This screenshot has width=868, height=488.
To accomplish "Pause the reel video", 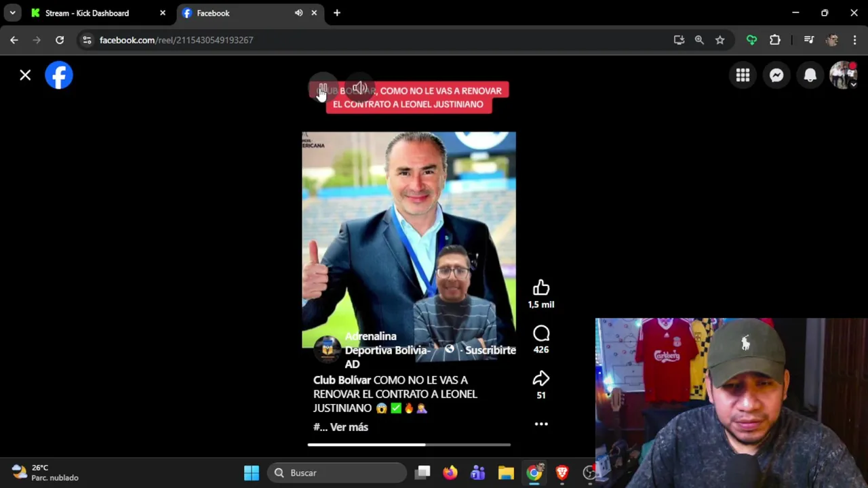I will 323,89.
